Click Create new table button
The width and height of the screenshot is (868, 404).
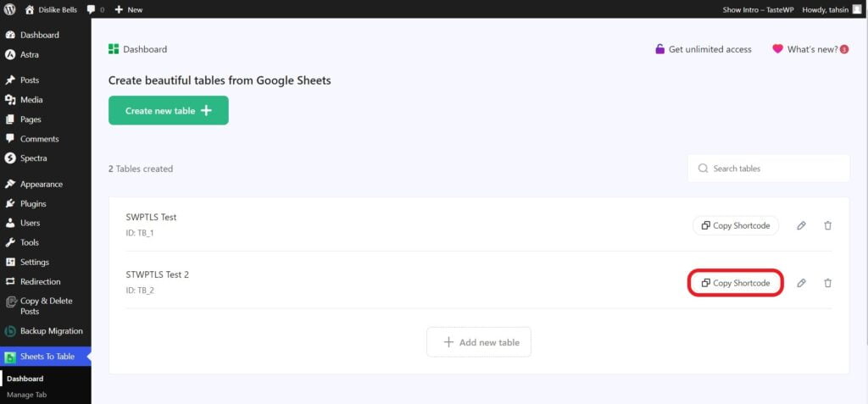pyautogui.click(x=169, y=111)
